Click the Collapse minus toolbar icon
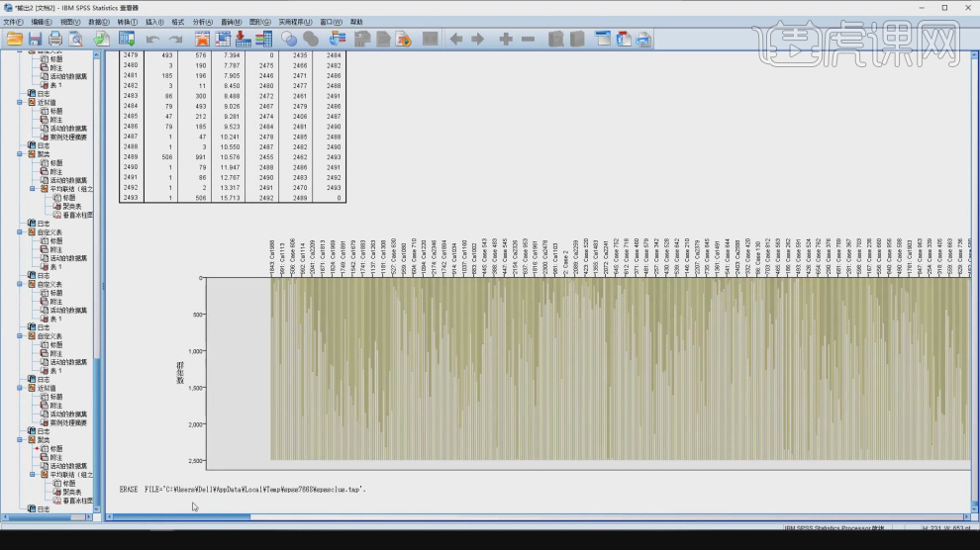The width and height of the screenshot is (980, 550). [x=528, y=39]
